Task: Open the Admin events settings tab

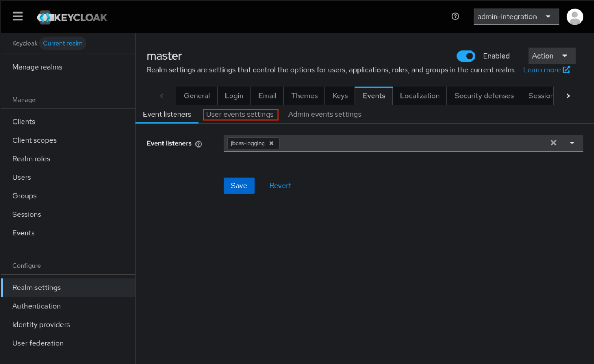Action: point(324,115)
